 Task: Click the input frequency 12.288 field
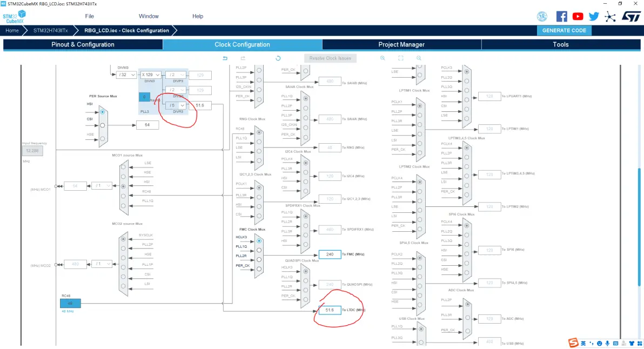(x=32, y=151)
